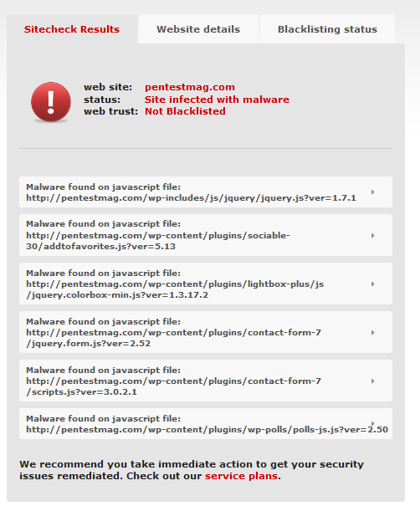Open the polls-js.js?ver=2.50 malware result row
This screenshot has height=506, width=420.
[x=206, y=424]
